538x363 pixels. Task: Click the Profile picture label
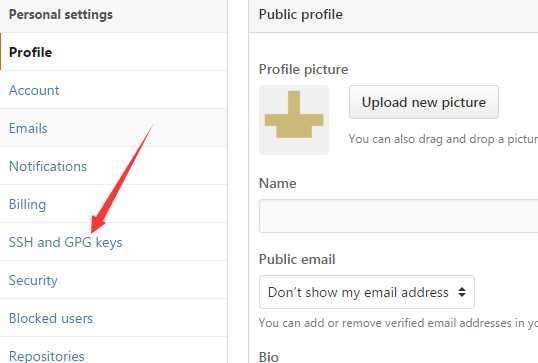point(303,69)
